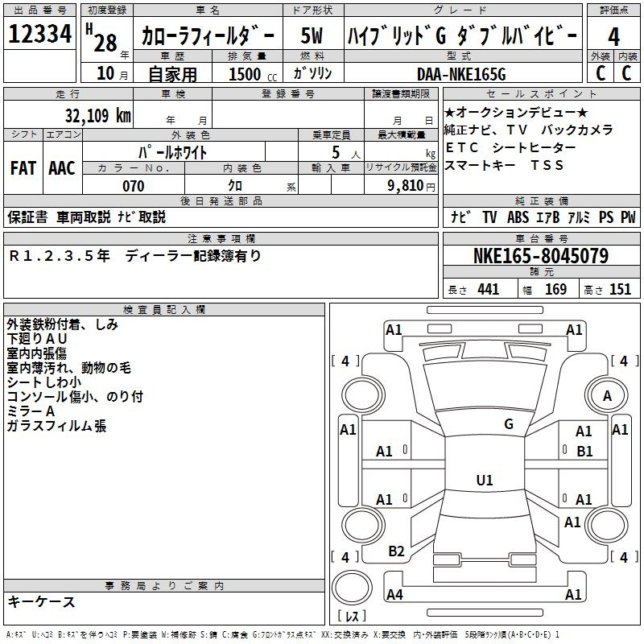
Task: Select the B2 damage mark on the diagram
Action: click(396, 551)
